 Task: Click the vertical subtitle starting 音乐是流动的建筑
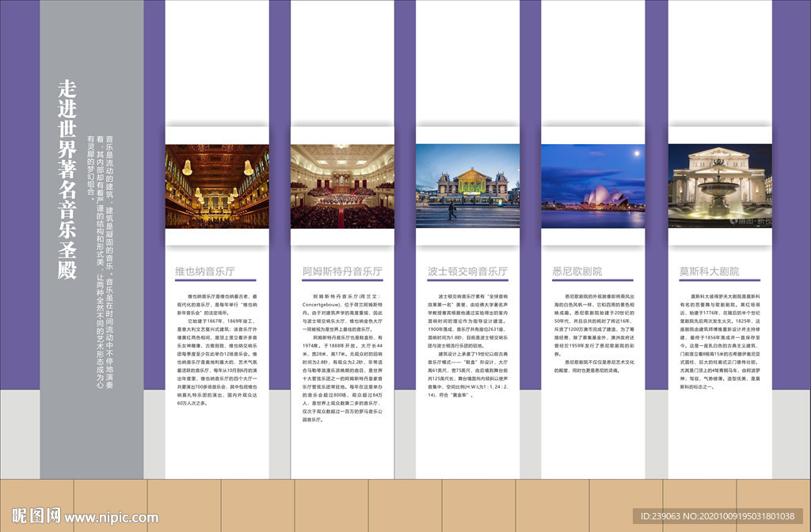pyautogui.click(x=101, y=262)
